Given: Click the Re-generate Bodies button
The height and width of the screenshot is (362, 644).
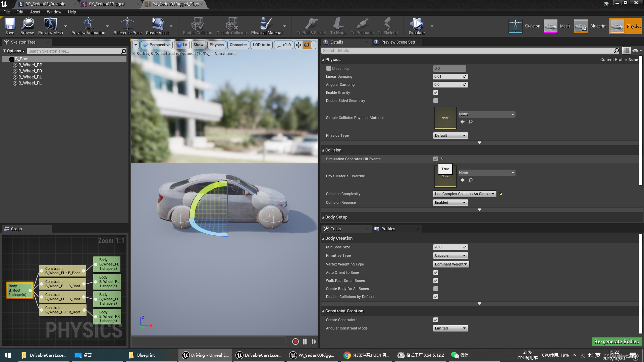Looking at the screenshot, I should pos(616,342).
